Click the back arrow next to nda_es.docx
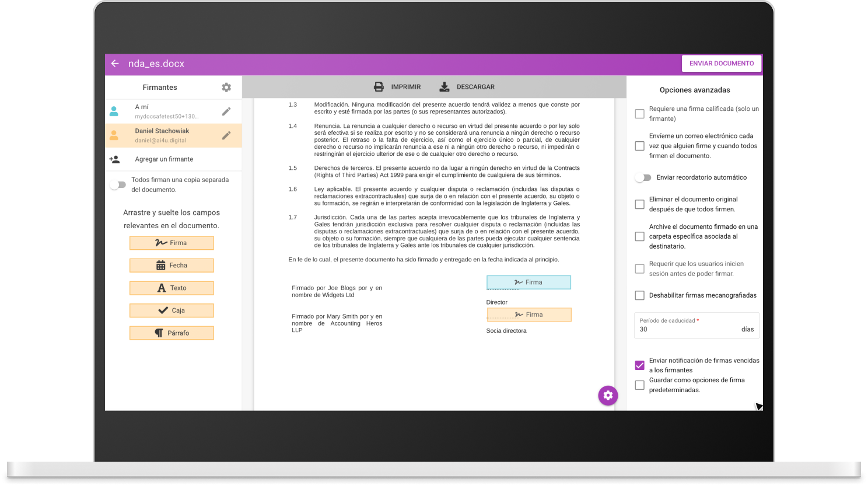 click(114, 64)
